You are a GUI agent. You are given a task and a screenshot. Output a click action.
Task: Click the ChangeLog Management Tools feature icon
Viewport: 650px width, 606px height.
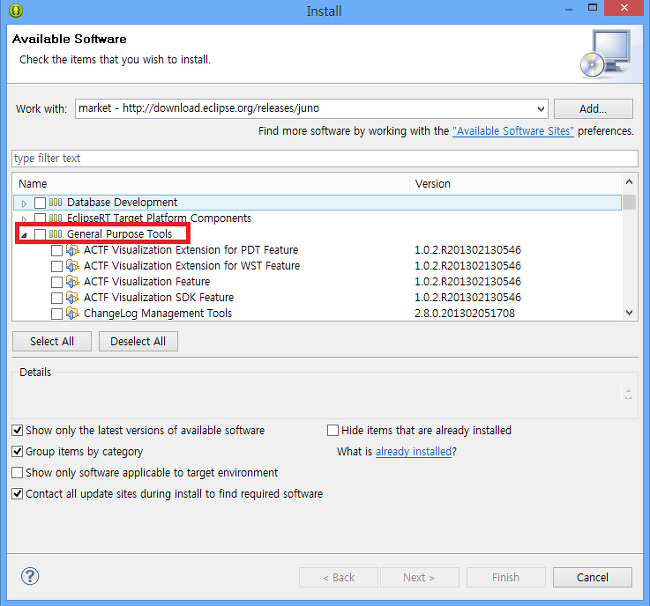point(73,313)
